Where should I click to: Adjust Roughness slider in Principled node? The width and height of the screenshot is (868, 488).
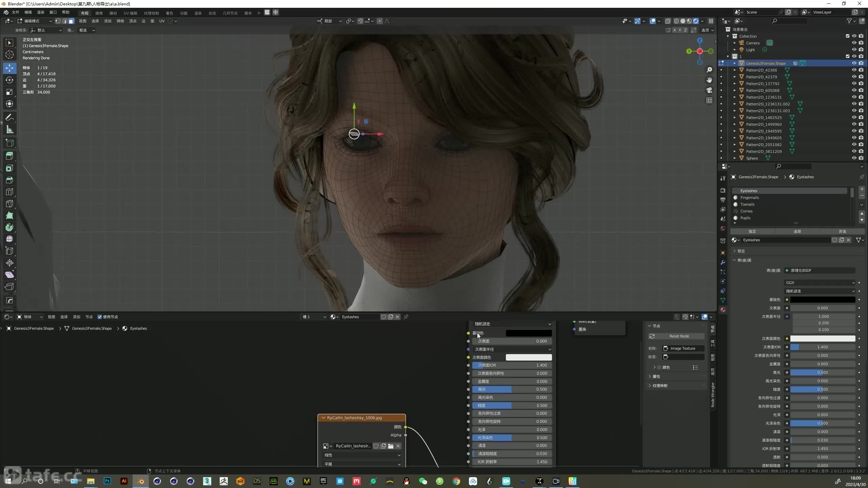coord(512,406)
